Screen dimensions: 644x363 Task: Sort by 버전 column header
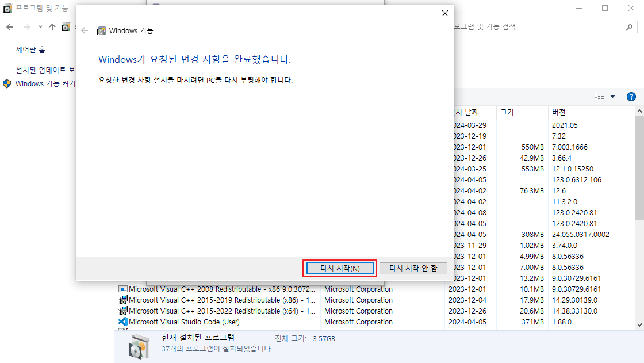point(589,112)
